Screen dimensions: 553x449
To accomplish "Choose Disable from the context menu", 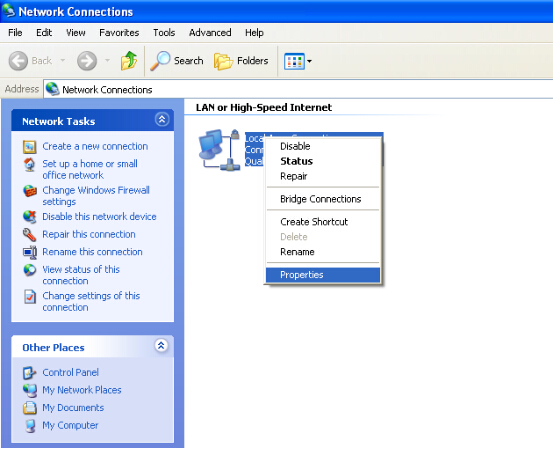I will point(323,146).
